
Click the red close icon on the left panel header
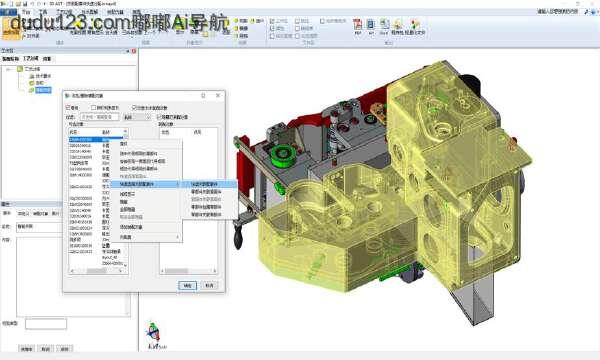tap(134, 51)
